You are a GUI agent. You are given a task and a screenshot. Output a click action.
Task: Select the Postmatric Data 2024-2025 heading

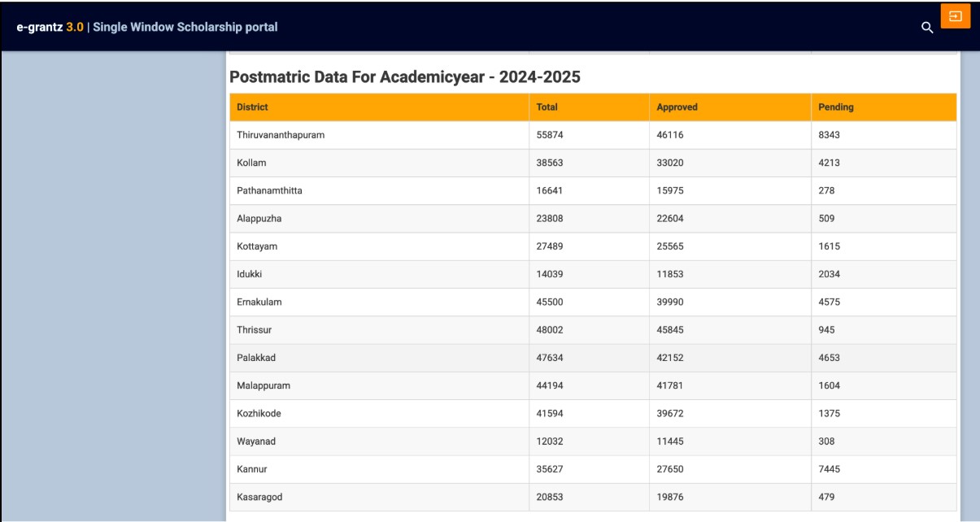(x=405, y=77)
